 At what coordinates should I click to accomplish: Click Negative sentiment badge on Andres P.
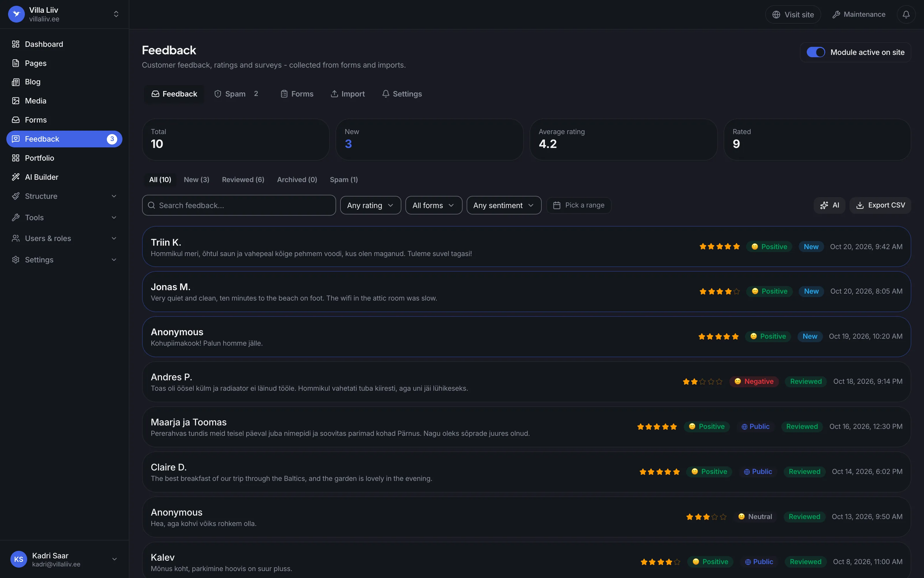click(754, 381)
